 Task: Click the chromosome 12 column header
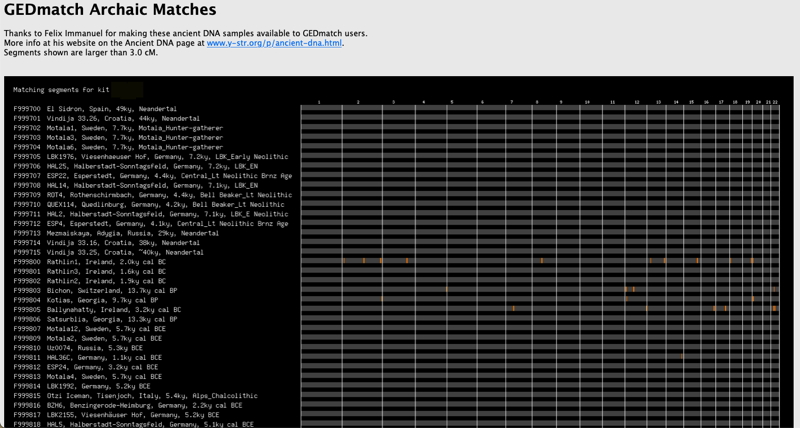point(637,102)
